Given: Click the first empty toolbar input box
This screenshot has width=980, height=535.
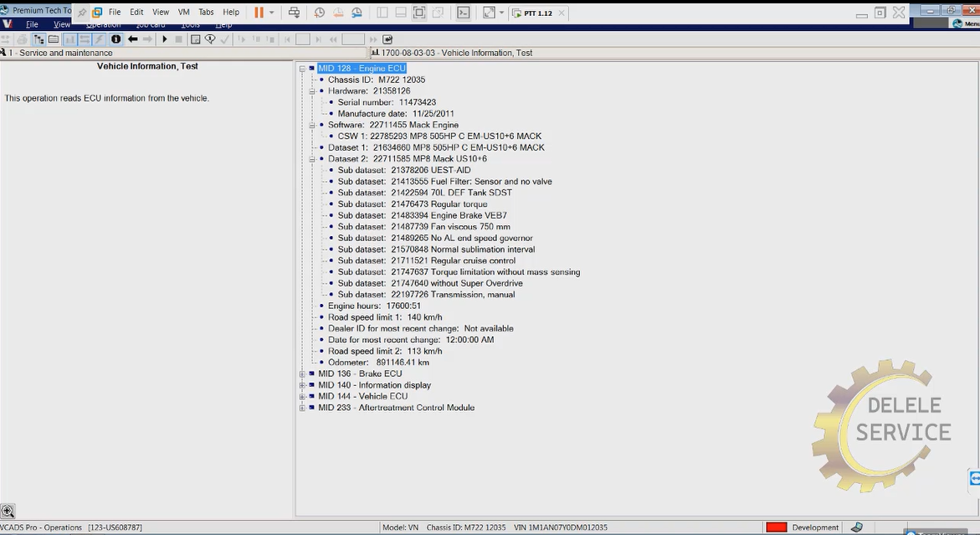Looking at the screenshot, I should (302, 39).
